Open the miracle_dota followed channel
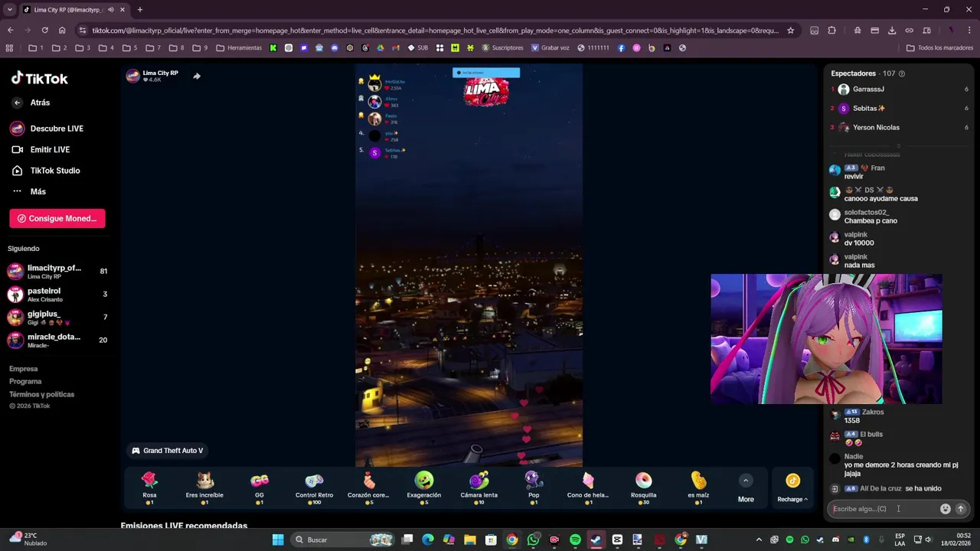The image size is (980, 551). click(x=57, y=341)
